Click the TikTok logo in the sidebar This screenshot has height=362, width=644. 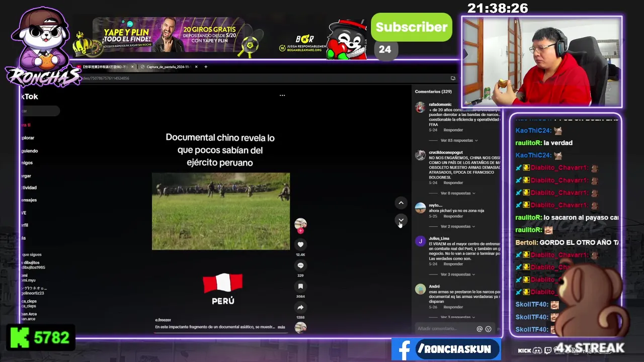[29, 97]
